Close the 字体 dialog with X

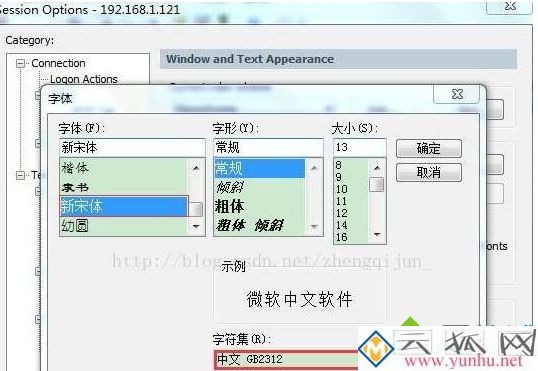tap(457, 94)
